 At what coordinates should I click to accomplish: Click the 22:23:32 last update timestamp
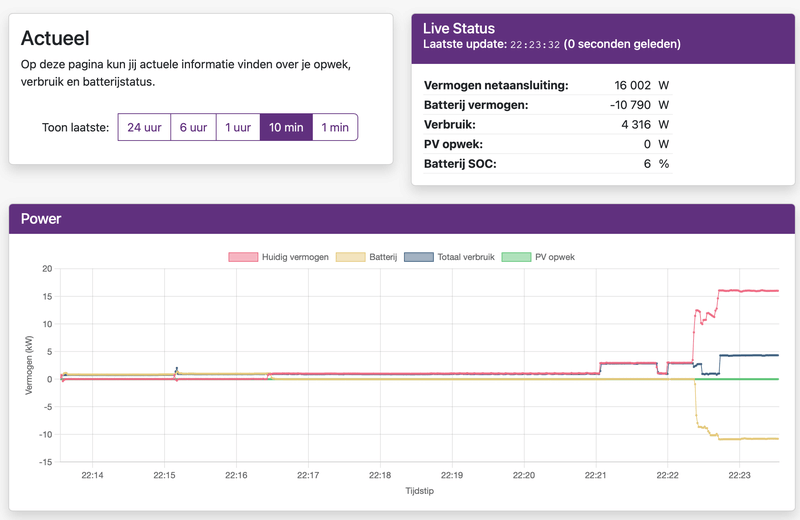535,45
